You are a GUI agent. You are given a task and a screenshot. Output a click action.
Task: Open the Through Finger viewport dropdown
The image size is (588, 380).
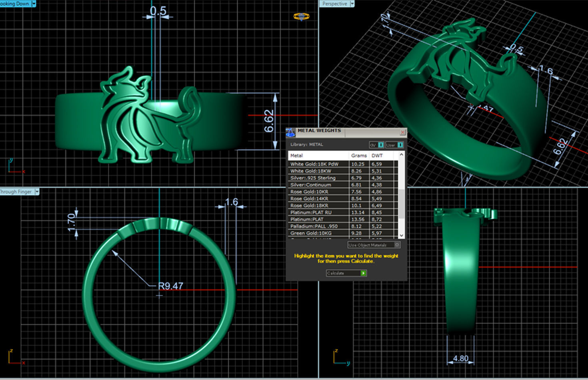click(x=37, y=192)
